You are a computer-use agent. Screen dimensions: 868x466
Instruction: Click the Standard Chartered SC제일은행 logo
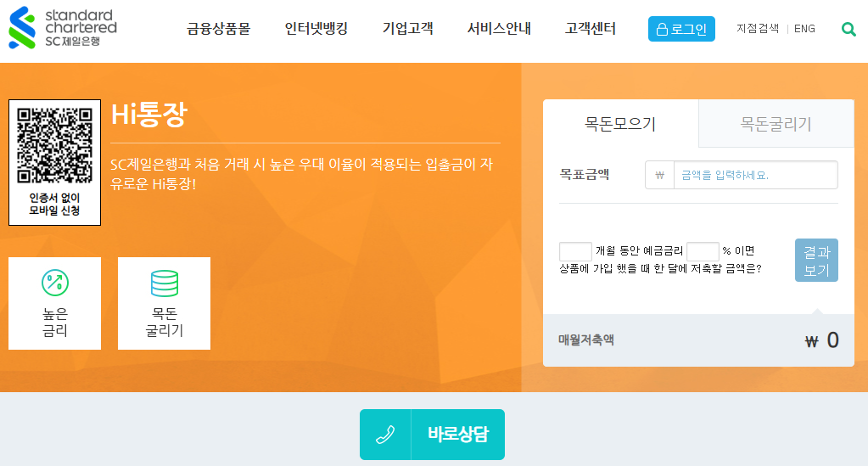point(63,28)
